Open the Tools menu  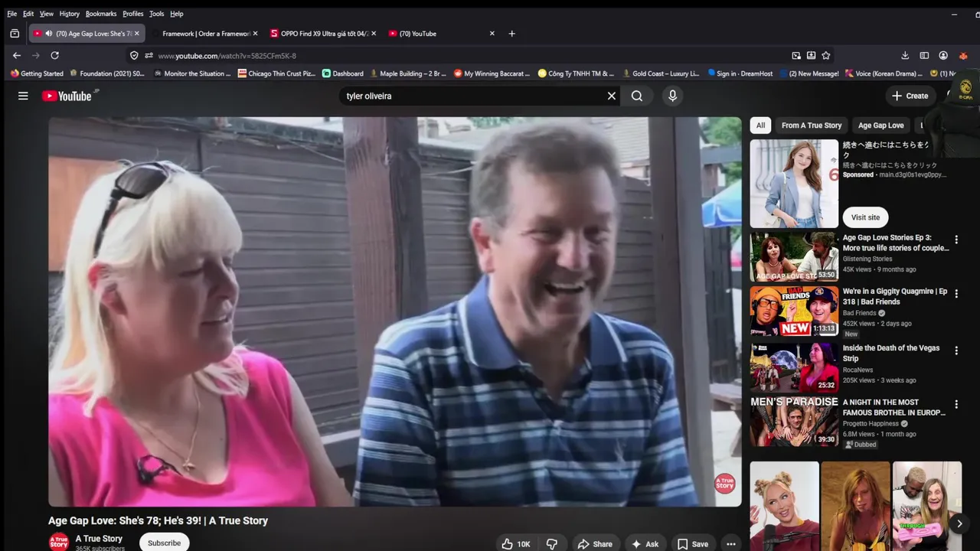(157, 14)
